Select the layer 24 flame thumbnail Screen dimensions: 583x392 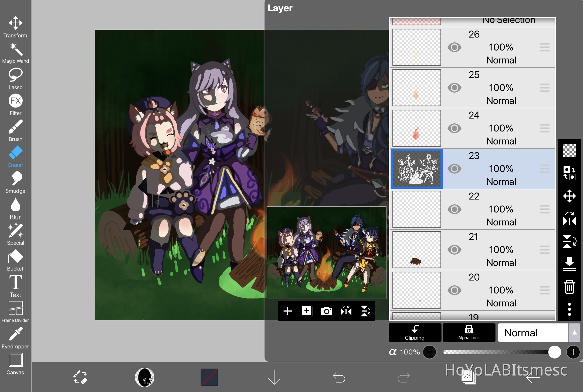[x=416, y=128]
